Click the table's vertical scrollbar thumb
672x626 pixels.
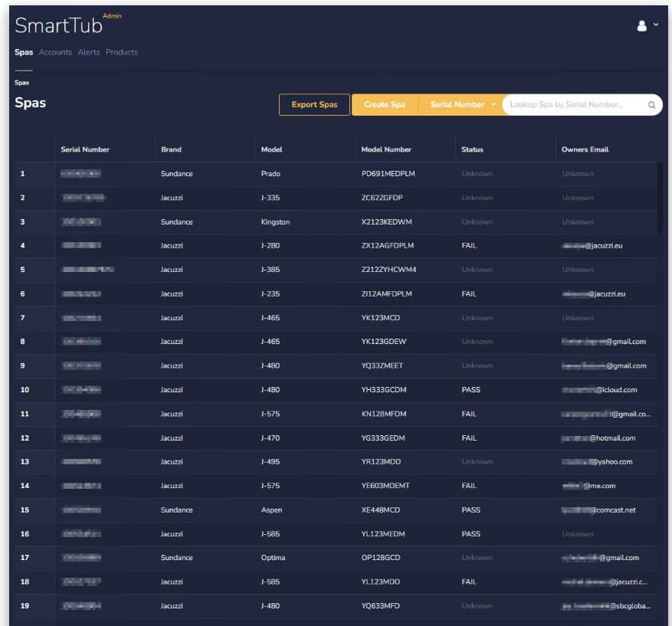tap(660, 198)
